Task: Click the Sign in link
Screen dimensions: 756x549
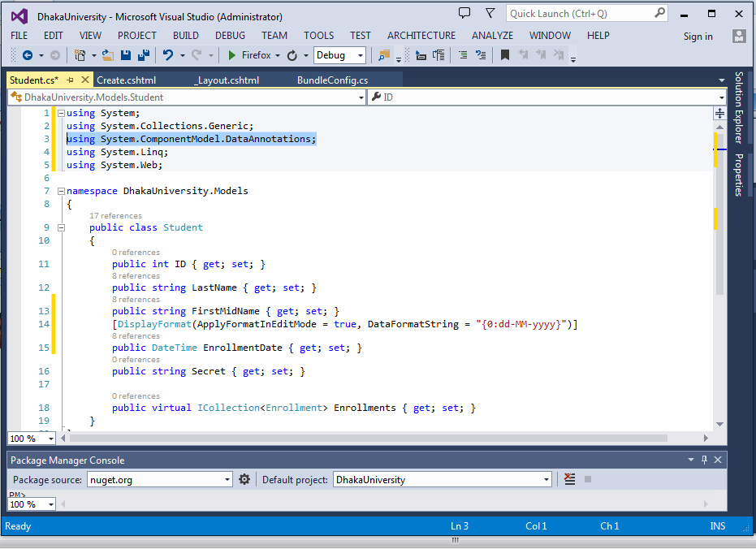Action: pyautogui.click(x=698, y=36)
